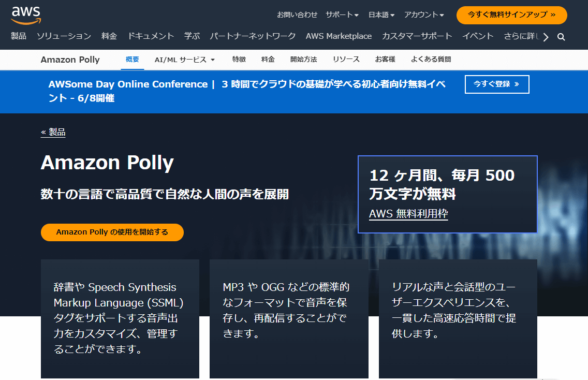
Task: Select the お客様 tab
Action: click(x=385, y=59)
